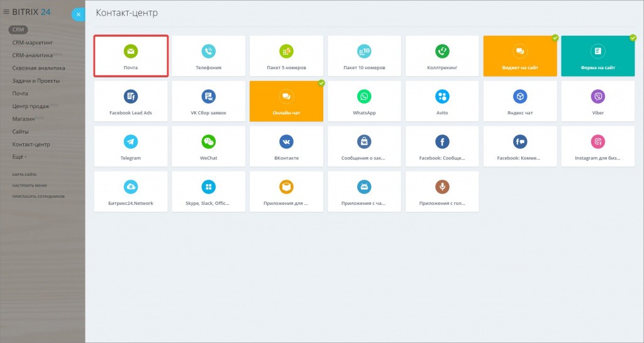The width and height of the screenshot is (644, 343).
Task: Click the Телефония phone icon
Action: [209, 51]
